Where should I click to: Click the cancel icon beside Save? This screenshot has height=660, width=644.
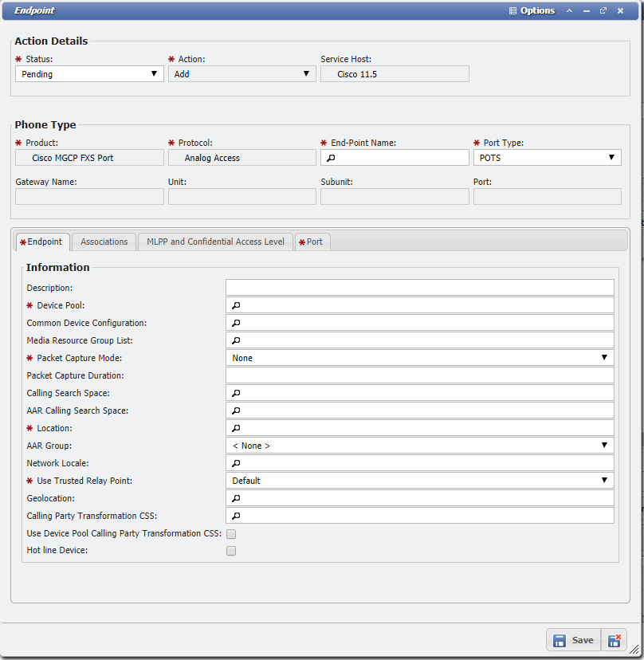pos(614,640)
